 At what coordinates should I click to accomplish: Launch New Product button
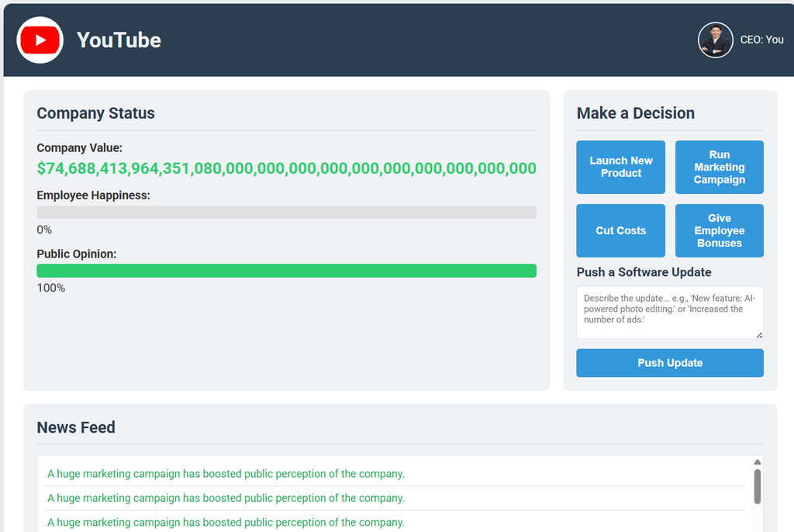pyautogui.click(x=620, y=167)
